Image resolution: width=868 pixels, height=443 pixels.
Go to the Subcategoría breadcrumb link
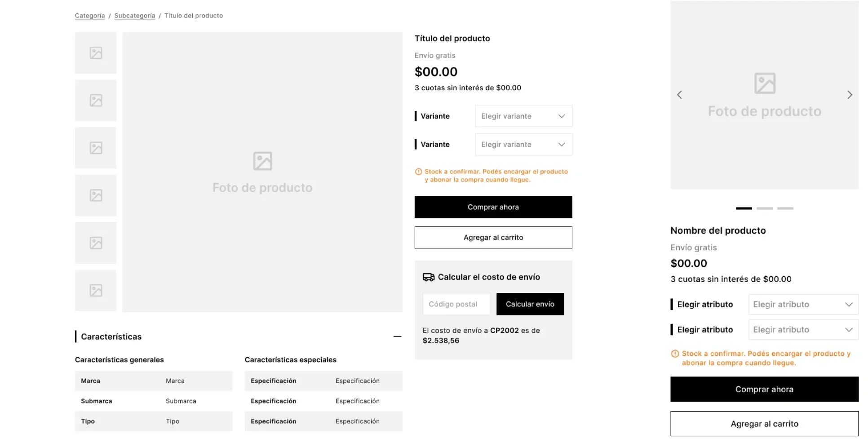[135, 16]
